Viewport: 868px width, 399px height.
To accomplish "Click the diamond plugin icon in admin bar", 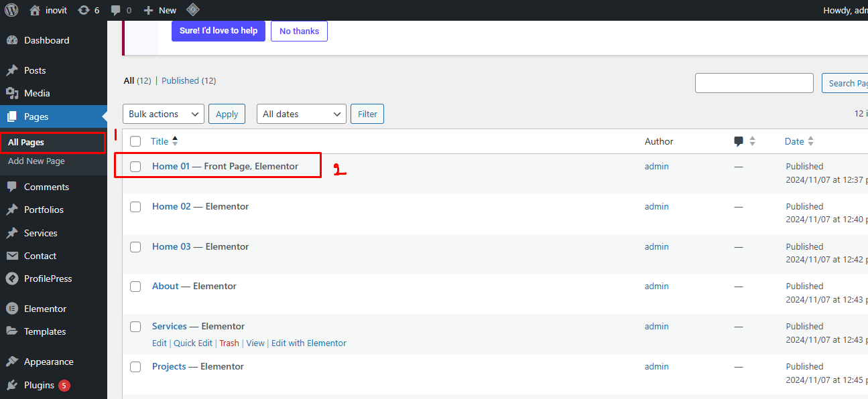I will click(x=192, y=10).
